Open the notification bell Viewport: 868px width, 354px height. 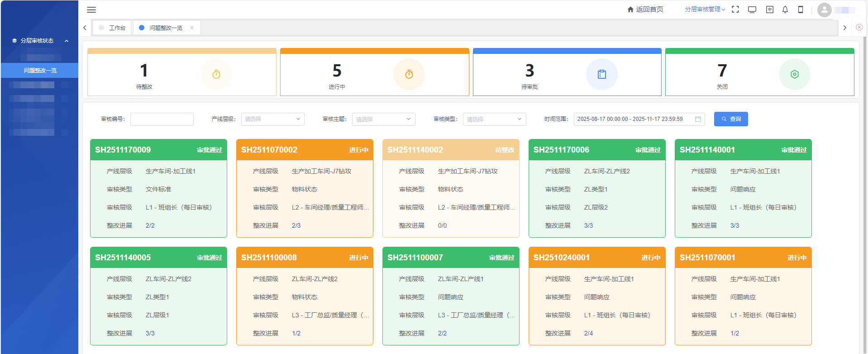pos(785,10)
